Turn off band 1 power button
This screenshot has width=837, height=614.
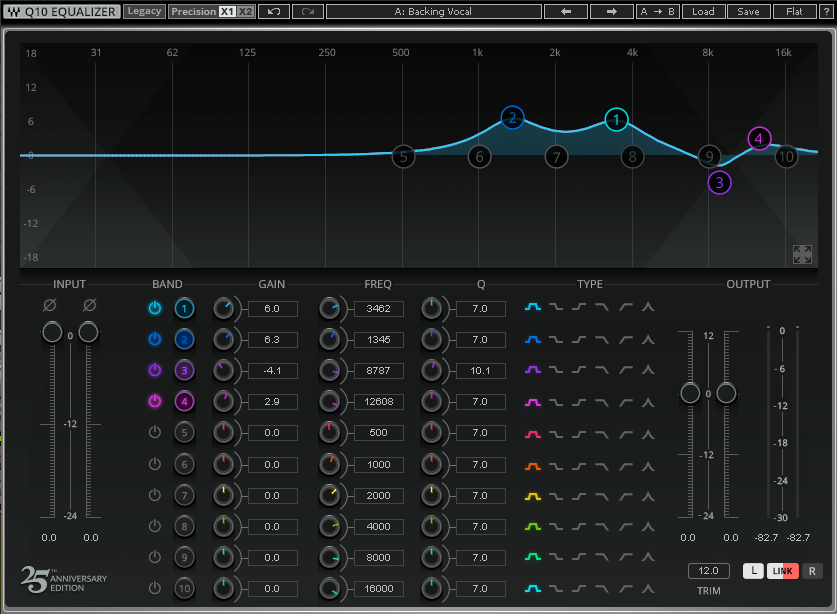coord(155,308)
